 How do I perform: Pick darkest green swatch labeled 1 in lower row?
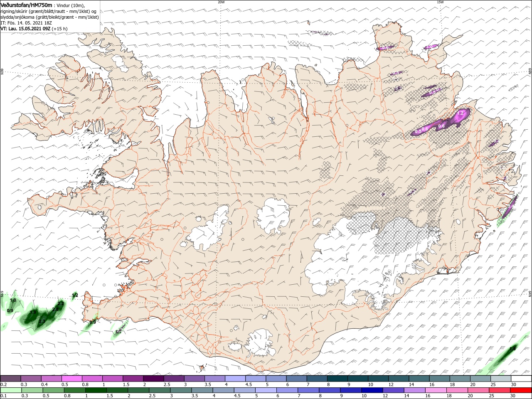click(x=96, y=390)
